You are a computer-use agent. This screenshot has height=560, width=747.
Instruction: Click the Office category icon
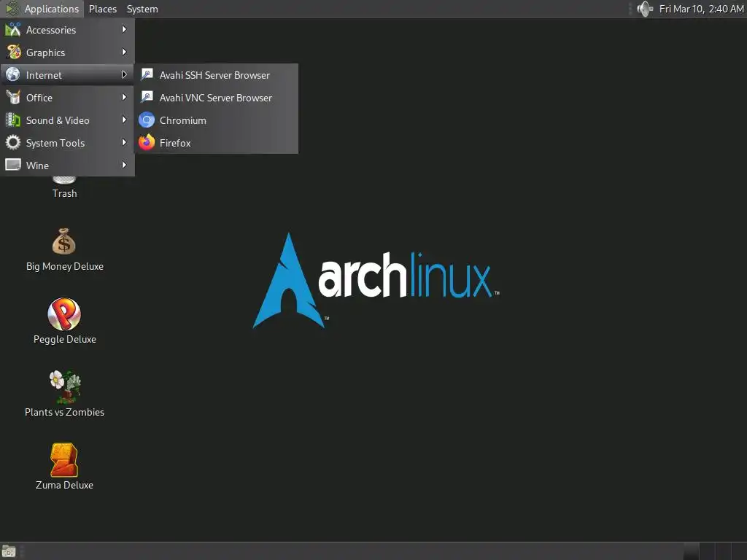point(13,97)
